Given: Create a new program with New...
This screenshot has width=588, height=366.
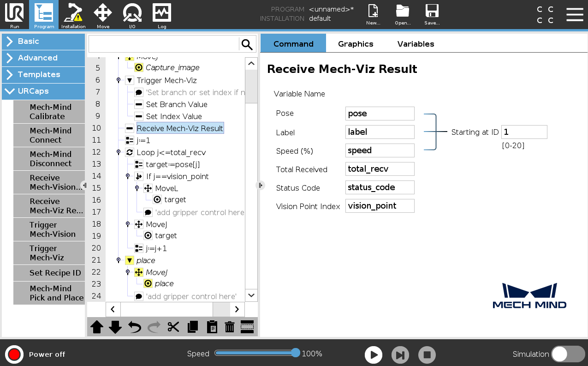Looking at the screenshot, I should click(x=373, y=15).
